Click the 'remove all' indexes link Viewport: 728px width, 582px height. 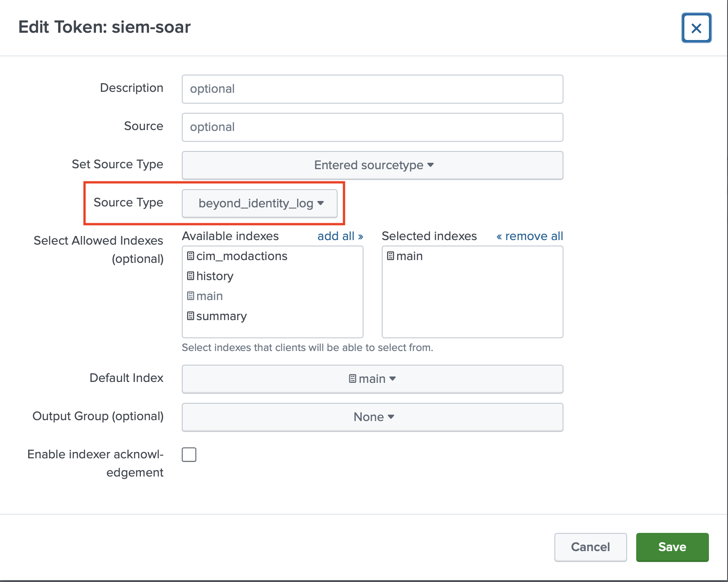[x=529, y=236]
